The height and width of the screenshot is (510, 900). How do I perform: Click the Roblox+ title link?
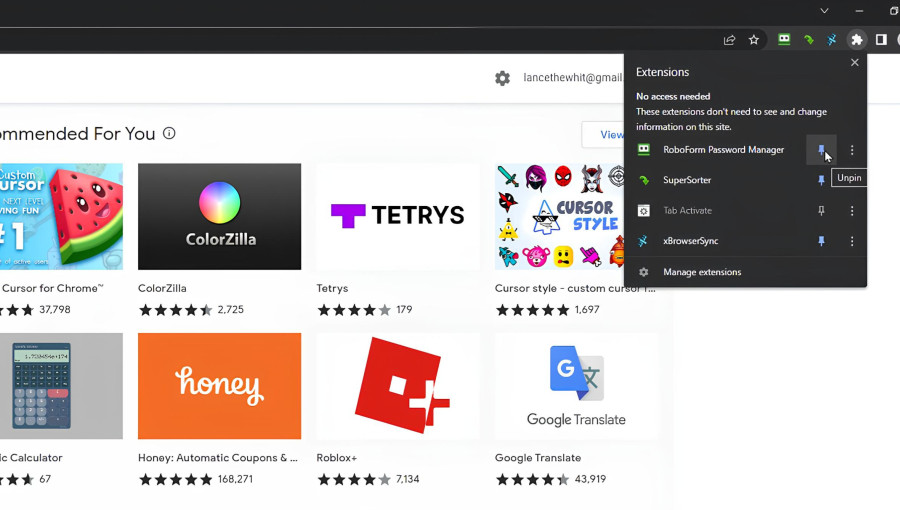coord(336,458)
